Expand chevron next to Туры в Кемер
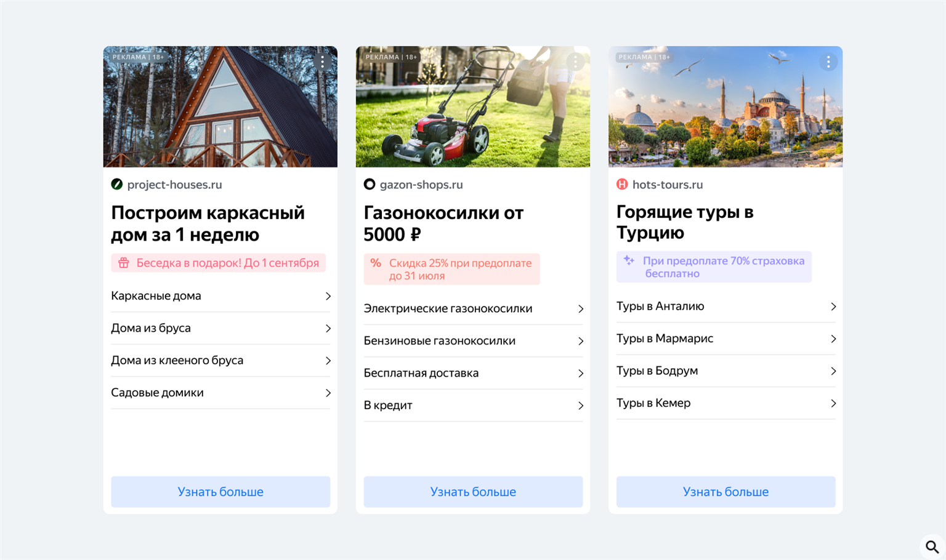Image resolution: width=946 pixels, height=560 pixels. click(x=833, y=403)
